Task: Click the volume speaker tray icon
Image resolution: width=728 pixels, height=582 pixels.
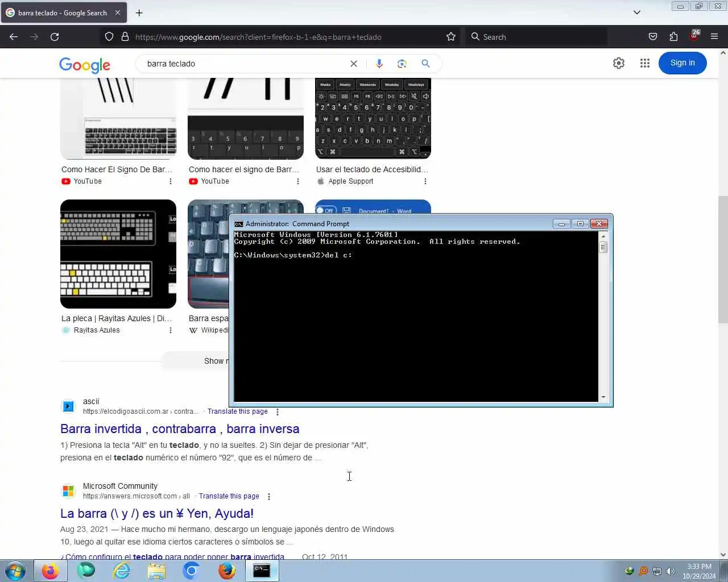Action: coord(671,571)
